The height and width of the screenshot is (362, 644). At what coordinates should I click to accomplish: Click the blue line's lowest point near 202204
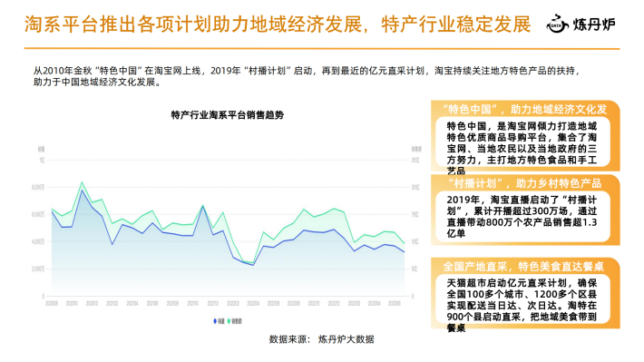coord(253,265)
